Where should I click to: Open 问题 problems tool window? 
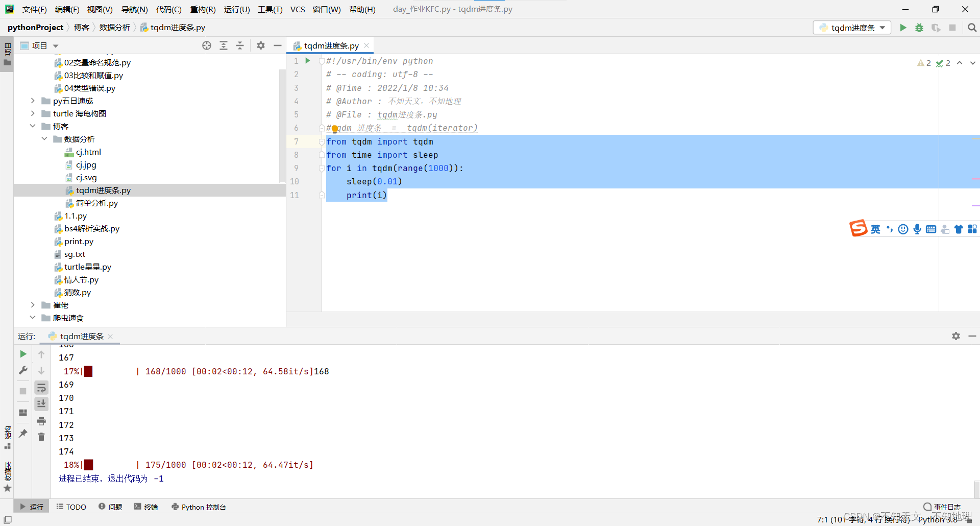[x=110, y=507]
